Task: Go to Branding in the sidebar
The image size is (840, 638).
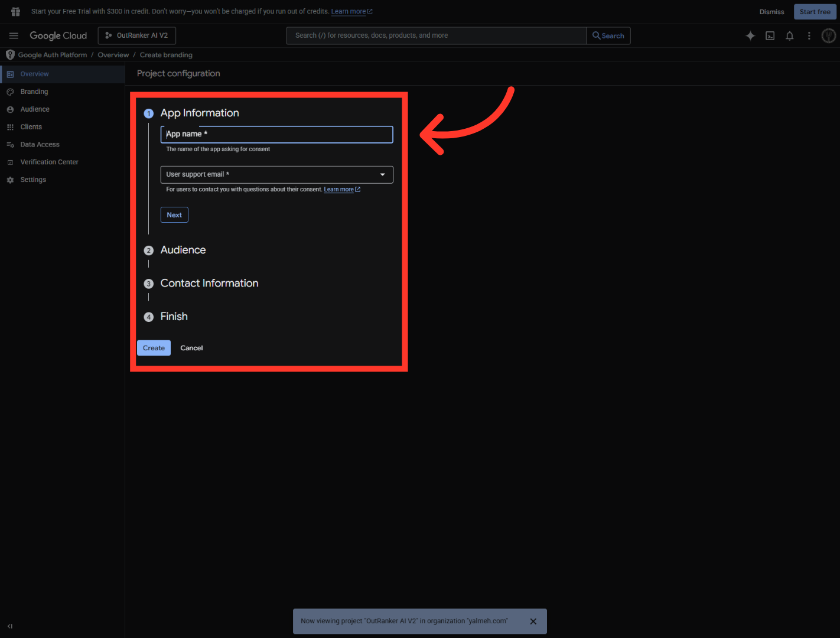Action: pyautogui.click(x=34, y=92)
